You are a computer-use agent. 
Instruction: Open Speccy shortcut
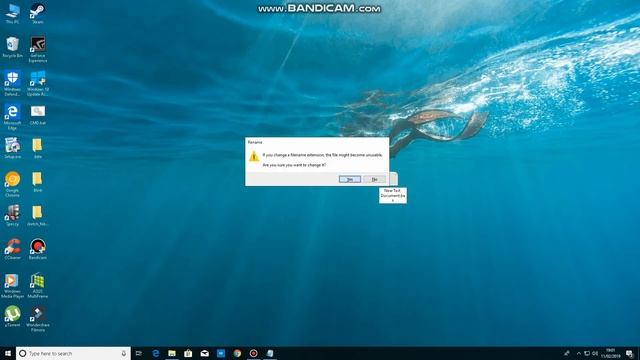coord(12,216)
